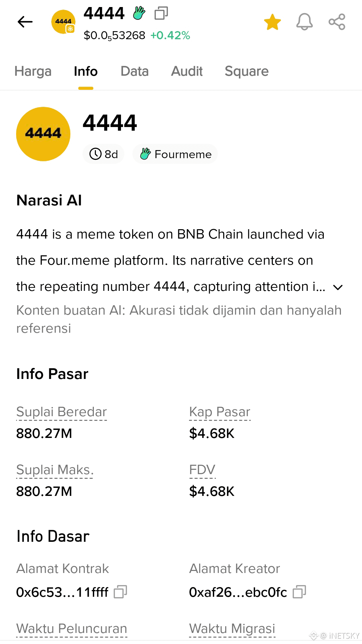
Task: Open the Audit tab
Action: (x=187, y=71)
